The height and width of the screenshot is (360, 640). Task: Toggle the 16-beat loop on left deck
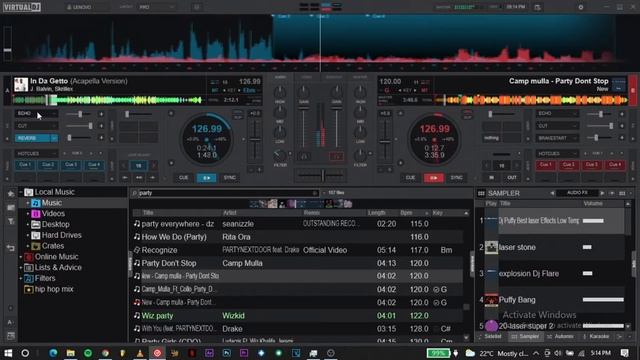click(x=138, y=166)
